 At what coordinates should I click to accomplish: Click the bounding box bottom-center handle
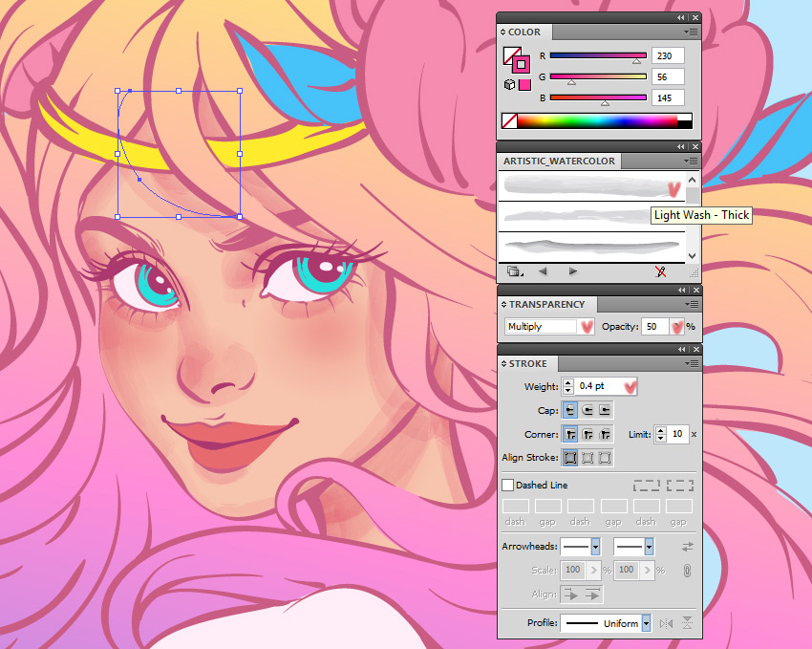point(179,217)
